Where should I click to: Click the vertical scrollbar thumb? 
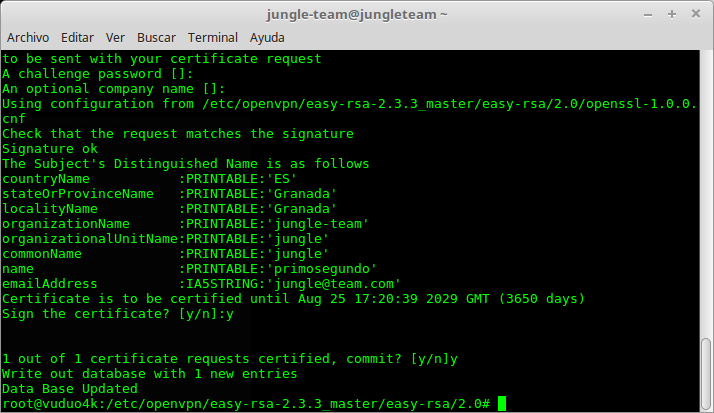[706, 373]
